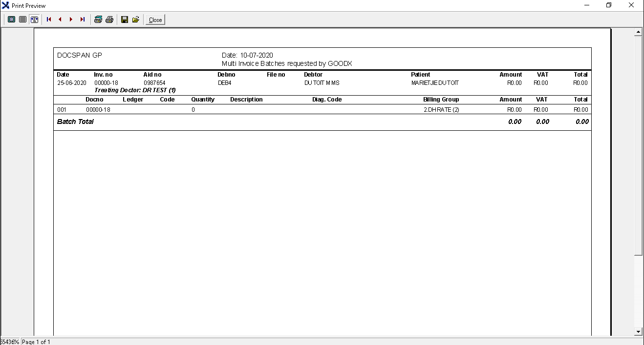Click the scroll down arrow on vertical scrollbar
Viewport: 644px width, 345px height.
(638, 332)
